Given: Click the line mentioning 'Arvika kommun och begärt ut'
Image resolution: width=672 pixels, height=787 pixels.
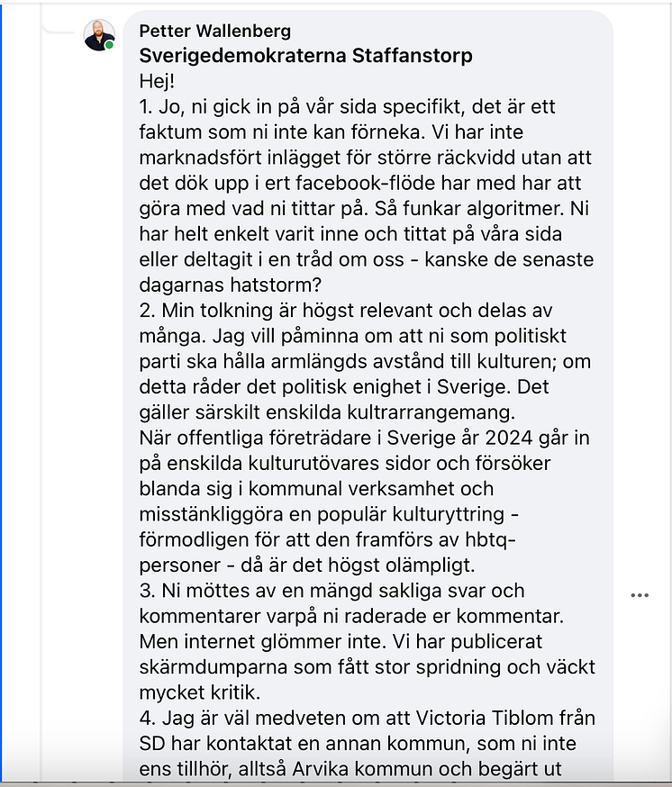Looking at the screenshot, I should click(350, 769).
